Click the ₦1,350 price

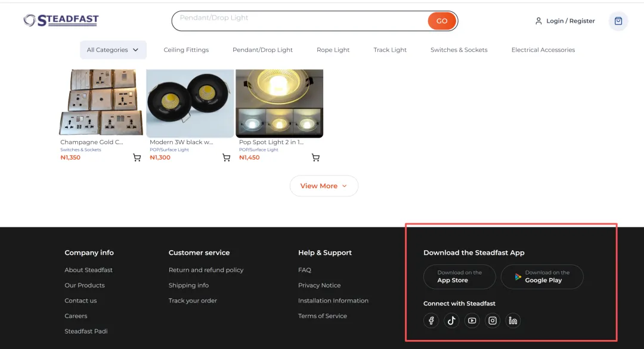pyautogui.click(x=70, y=157)
